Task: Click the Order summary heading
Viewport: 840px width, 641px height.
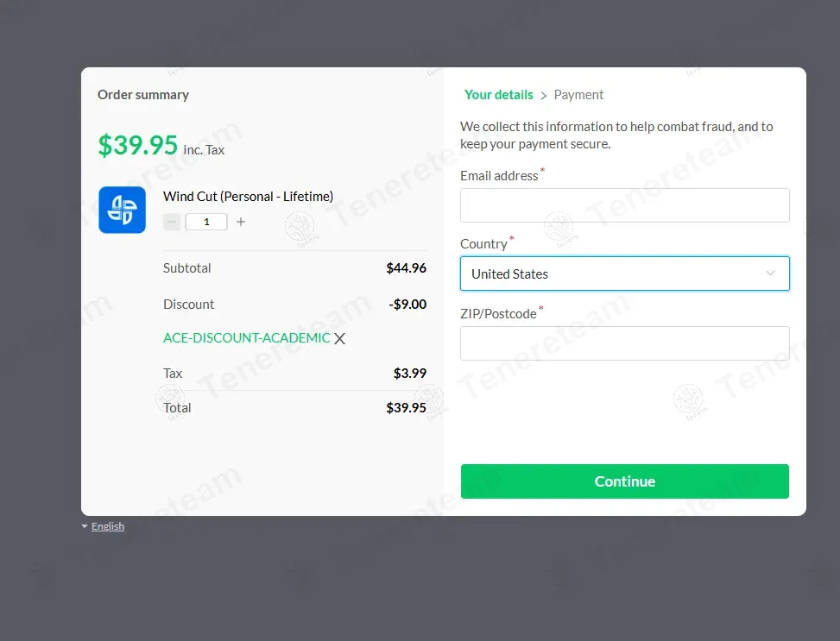Action: tap(143, 95)
